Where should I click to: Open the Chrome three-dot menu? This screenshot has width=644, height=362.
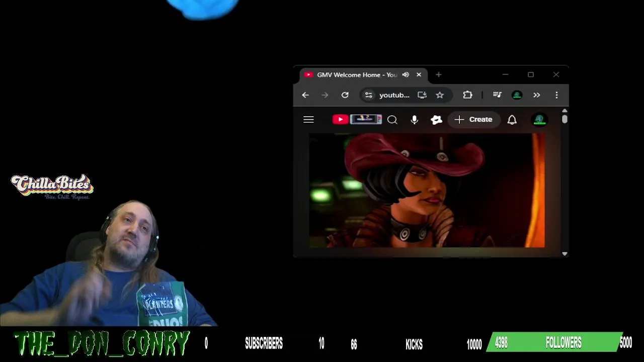[x=556, y=95]
